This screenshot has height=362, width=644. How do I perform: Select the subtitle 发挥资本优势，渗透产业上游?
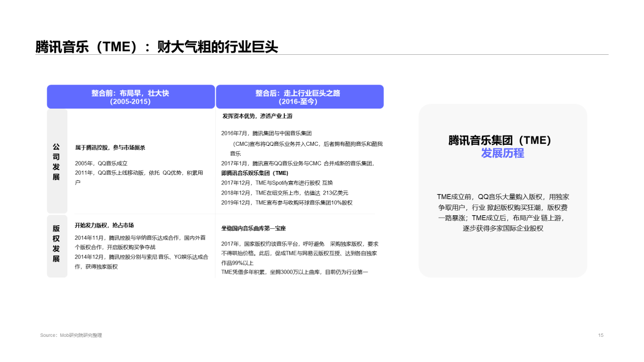point(258,116)
